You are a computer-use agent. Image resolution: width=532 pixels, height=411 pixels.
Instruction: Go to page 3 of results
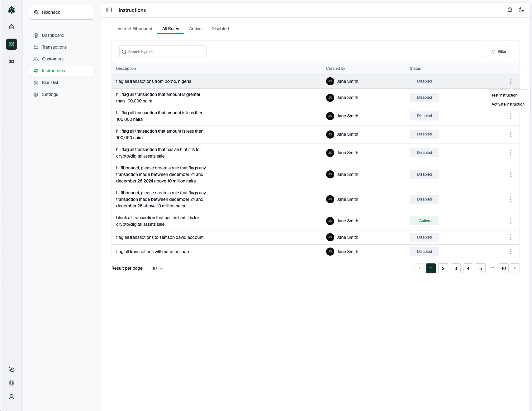455,268
